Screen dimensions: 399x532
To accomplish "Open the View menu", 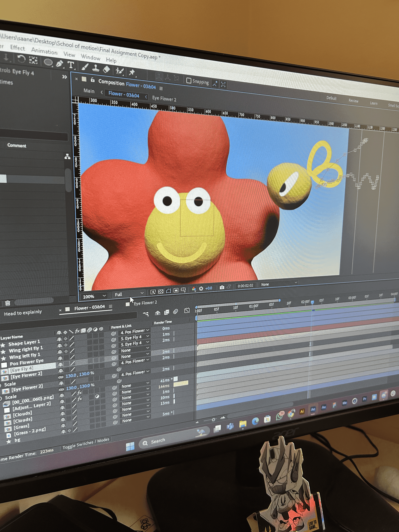I will click(x=69, y=55).
